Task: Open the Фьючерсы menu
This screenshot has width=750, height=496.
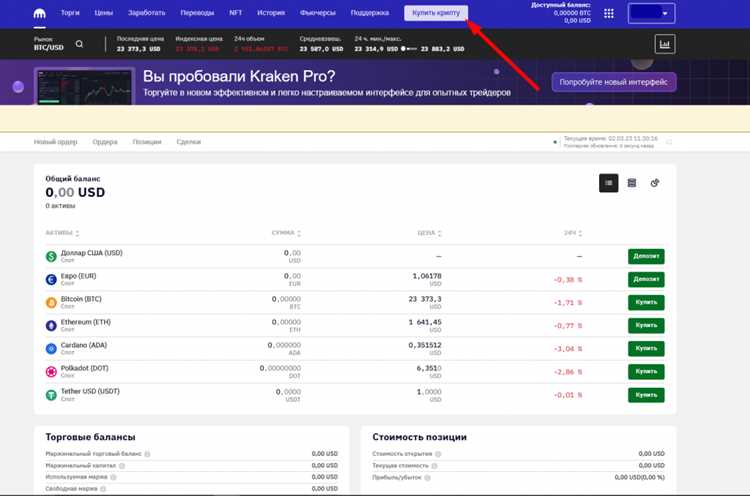Action: pos(318,13)
